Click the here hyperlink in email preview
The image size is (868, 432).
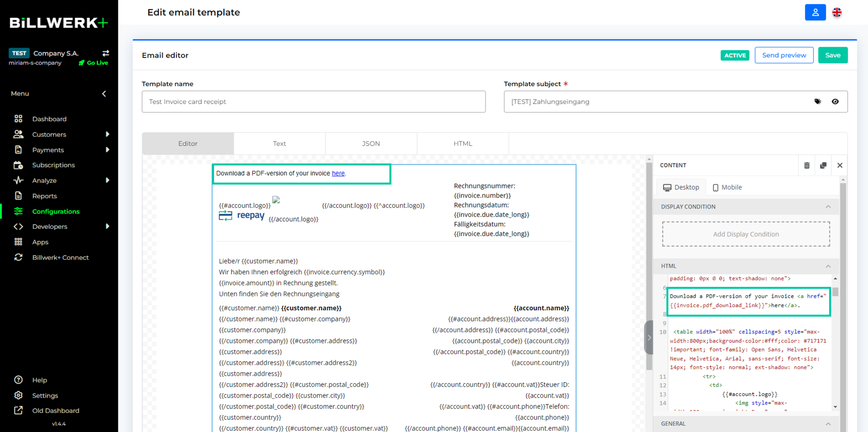pos(338,173)
